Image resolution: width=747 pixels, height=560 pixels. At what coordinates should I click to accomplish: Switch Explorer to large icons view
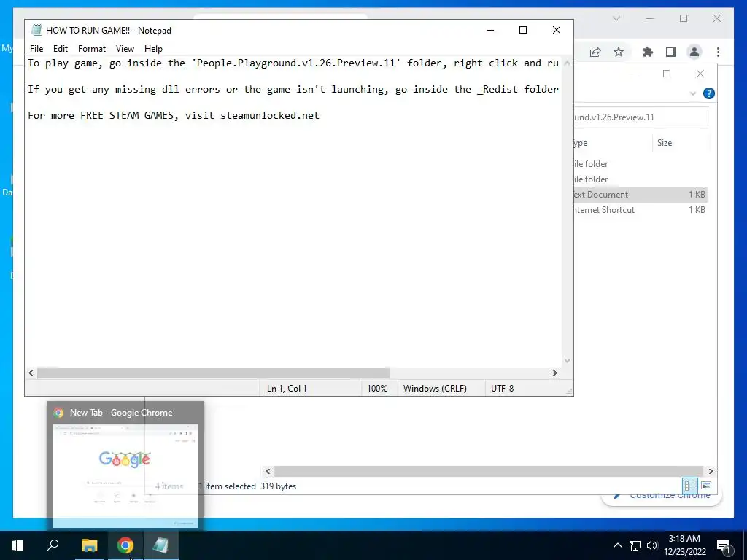pyautogui.click(x=706, y=485)
